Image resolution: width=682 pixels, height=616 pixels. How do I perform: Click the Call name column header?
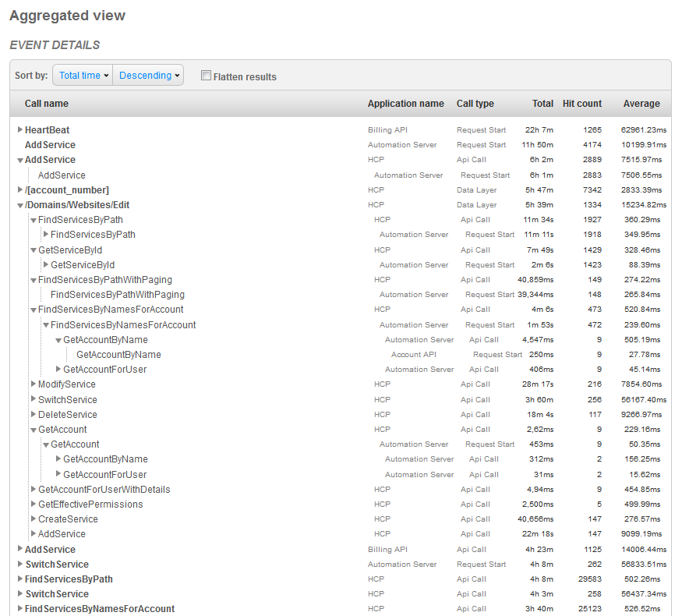(x=47, y=104)
